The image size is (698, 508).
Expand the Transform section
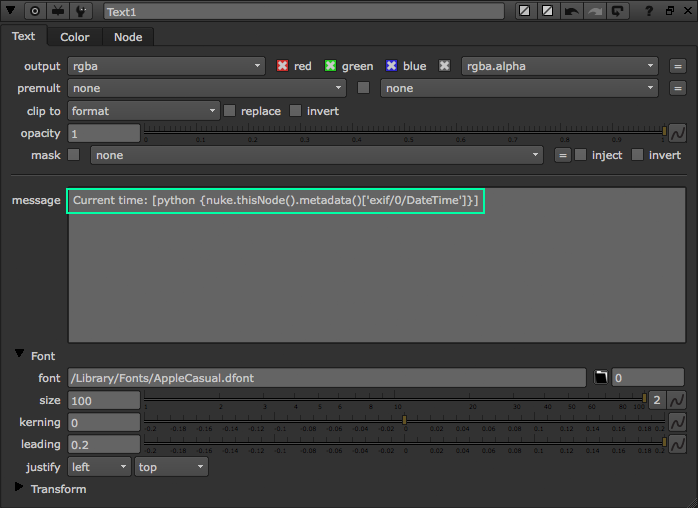[20, 488]
